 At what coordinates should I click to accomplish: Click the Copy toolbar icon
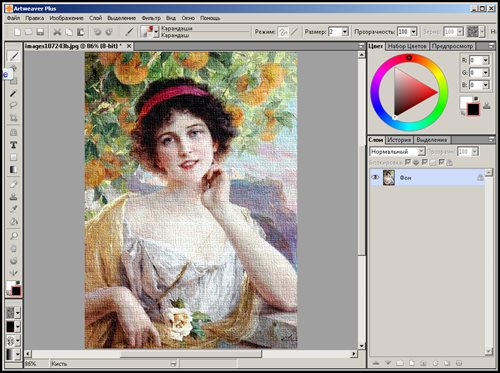tap(69, 32)
